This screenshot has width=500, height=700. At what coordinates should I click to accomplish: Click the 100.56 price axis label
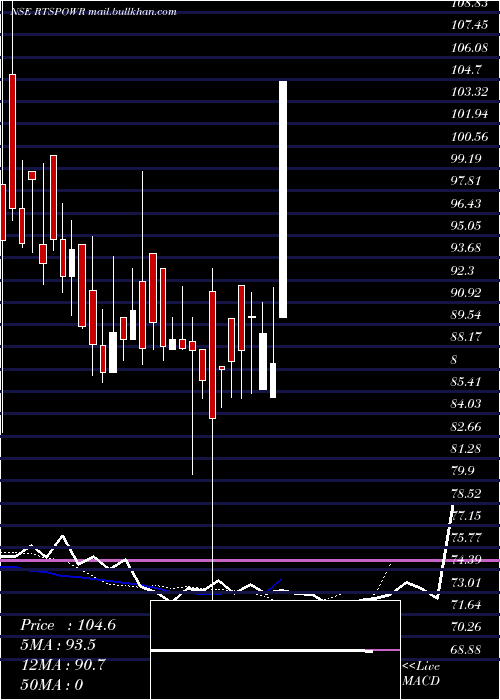tap(470, 137)
